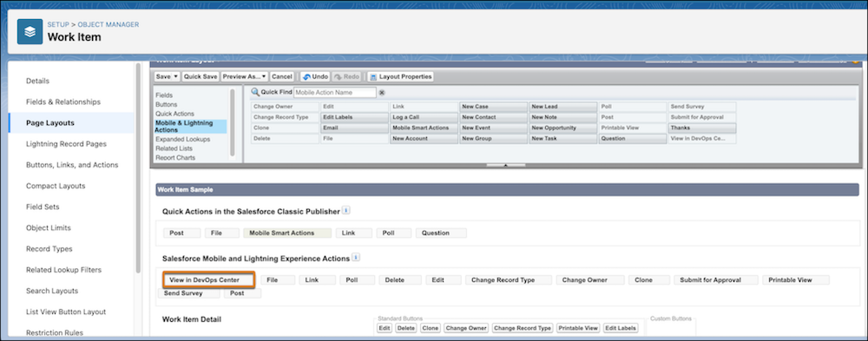
Task: Click the Redo toolbar button
Action: [346, 76]
